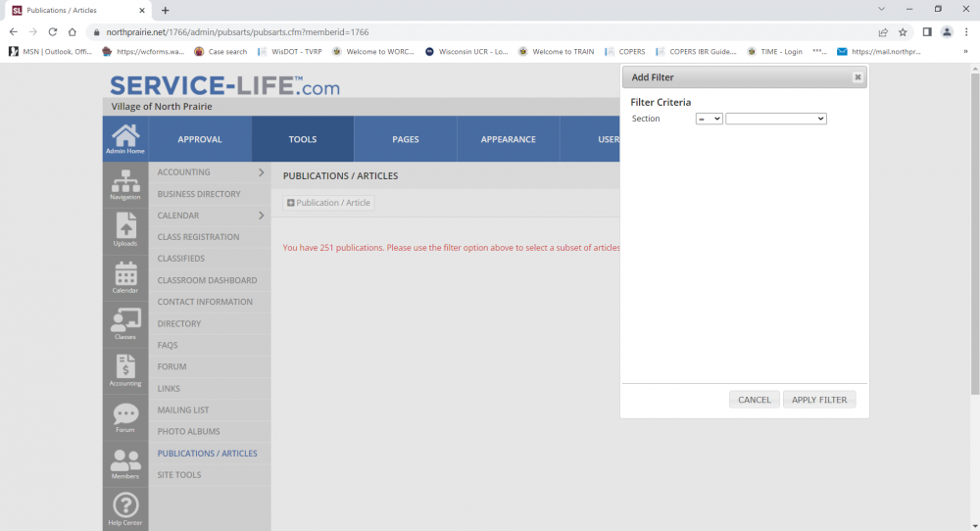
Task: Open the Calendar sidebar icon
Action: [x=125, y=277]
